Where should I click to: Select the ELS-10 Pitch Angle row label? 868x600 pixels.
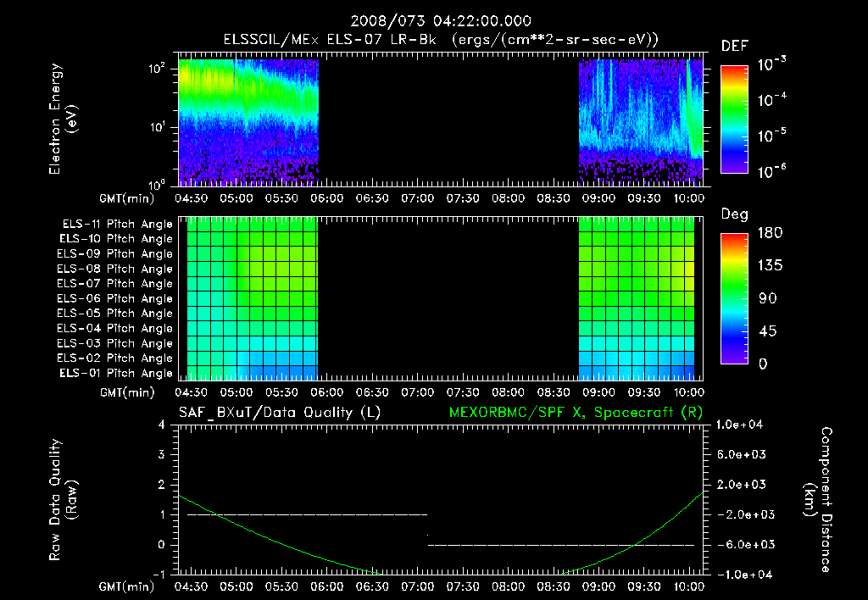pyautogui.click(x=116, y=239)
